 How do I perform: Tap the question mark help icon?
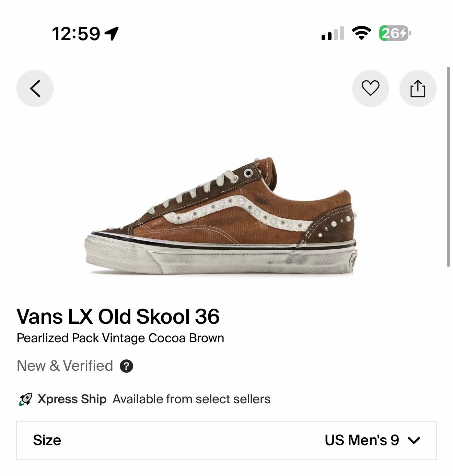pyautogui.click(x=126, y=366)
